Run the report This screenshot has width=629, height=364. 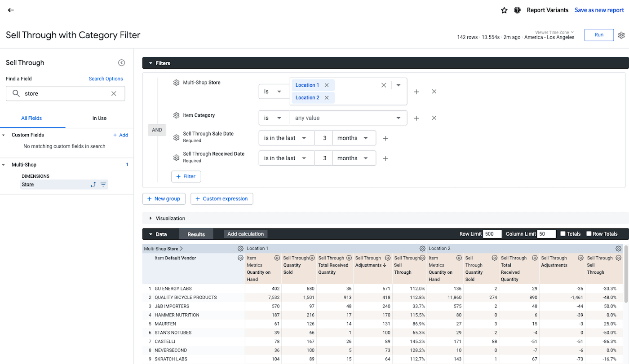[x=599, y=35]
